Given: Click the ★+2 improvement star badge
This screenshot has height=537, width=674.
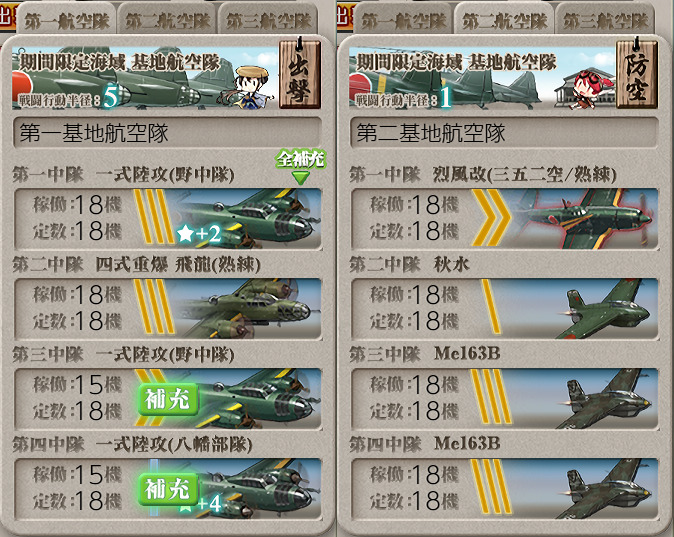Looking at the screenshot, I should tap(199, 234).
